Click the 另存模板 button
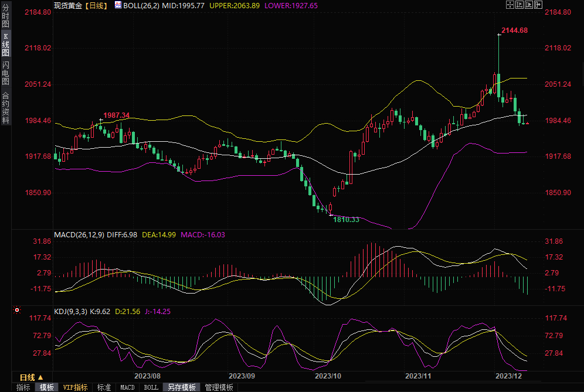Screen dimensions: 584x392 [181, 387]
